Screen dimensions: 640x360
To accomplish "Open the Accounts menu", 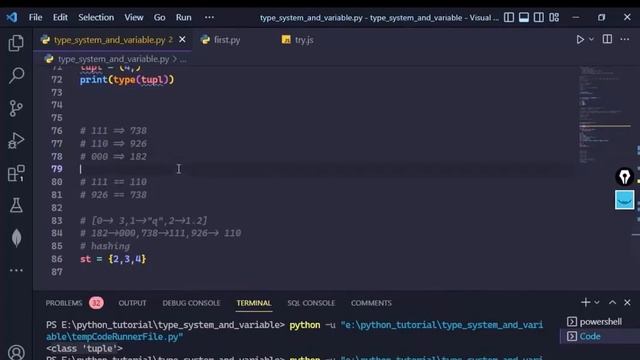I will pyautogui.click(x=16, y=352).
